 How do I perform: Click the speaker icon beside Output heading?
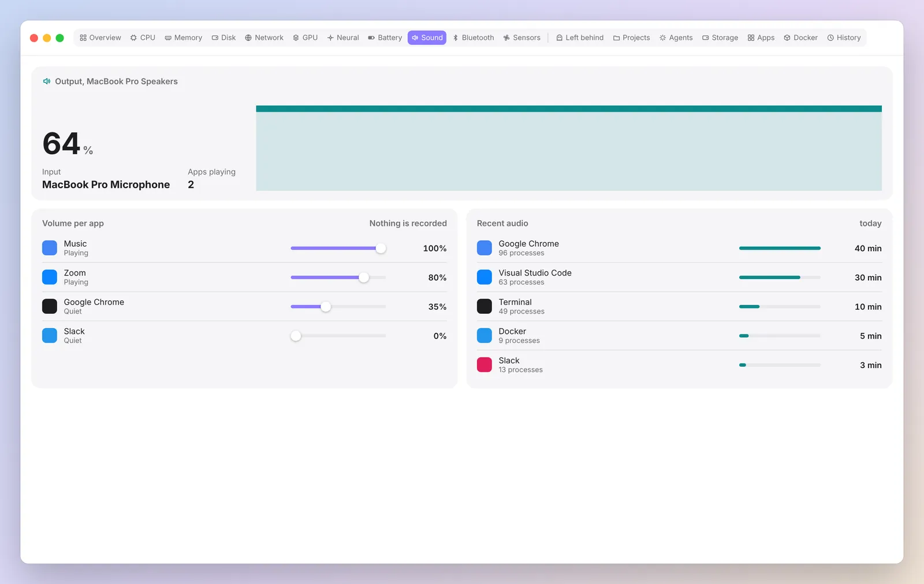[x=47, y=81]
